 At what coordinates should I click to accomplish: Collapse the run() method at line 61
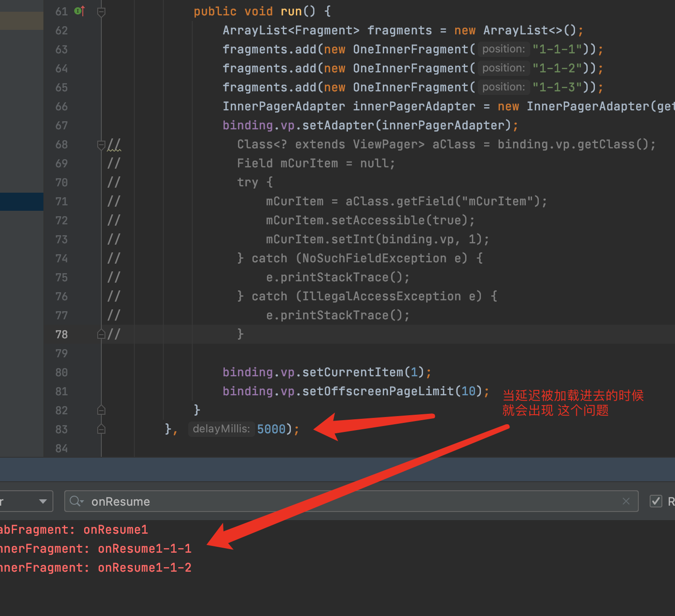point(101,12)
